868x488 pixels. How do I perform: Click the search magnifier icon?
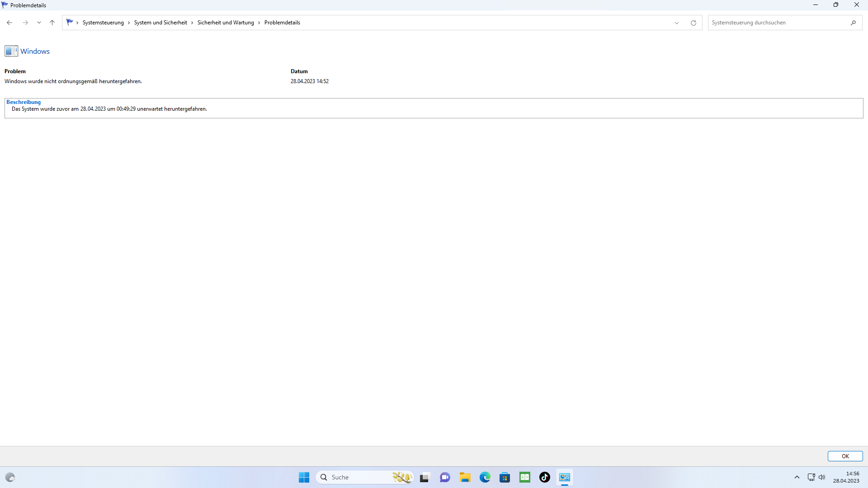[x=853, y=23]
